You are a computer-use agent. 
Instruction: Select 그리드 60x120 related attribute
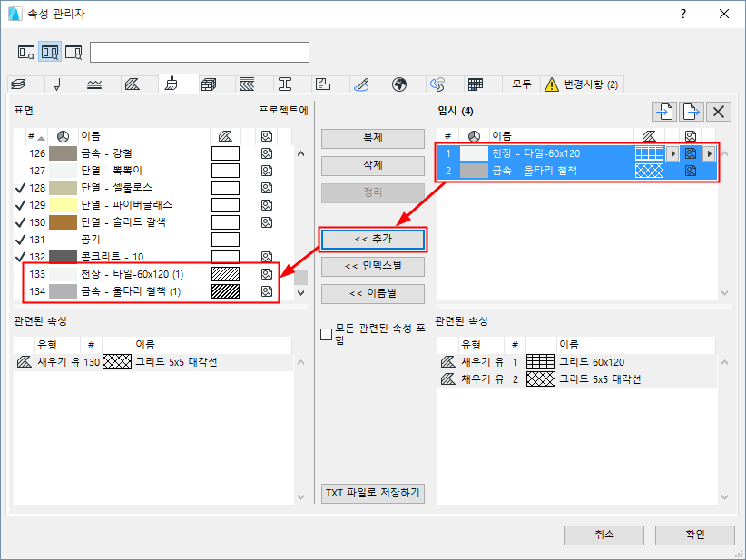576,362
